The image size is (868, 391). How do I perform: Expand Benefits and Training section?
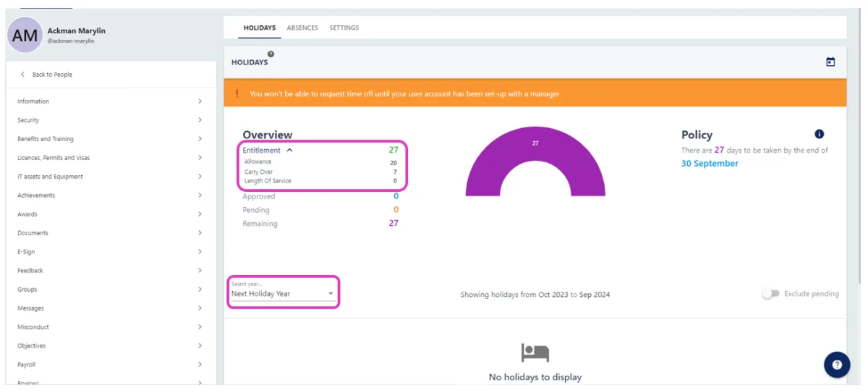(111, 139)
